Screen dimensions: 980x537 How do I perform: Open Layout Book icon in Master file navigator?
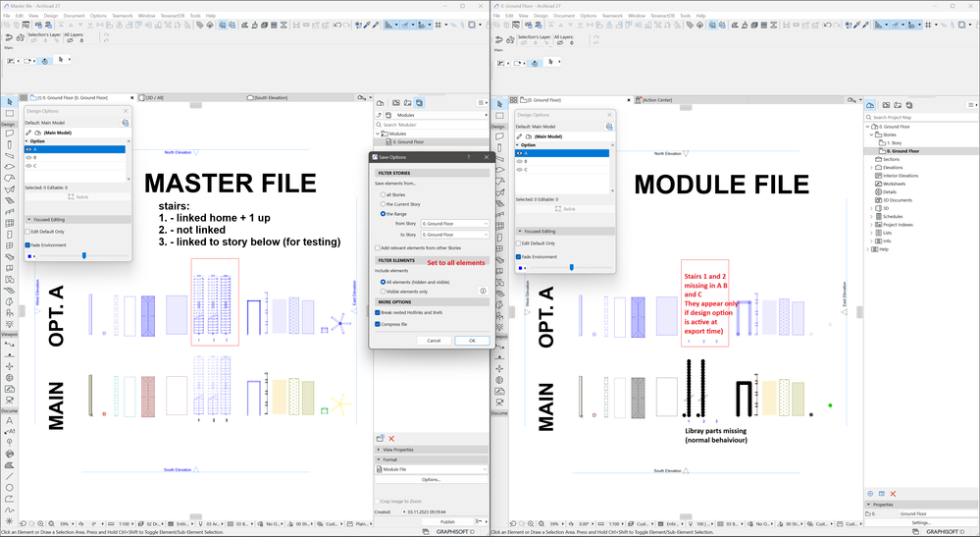407,103
